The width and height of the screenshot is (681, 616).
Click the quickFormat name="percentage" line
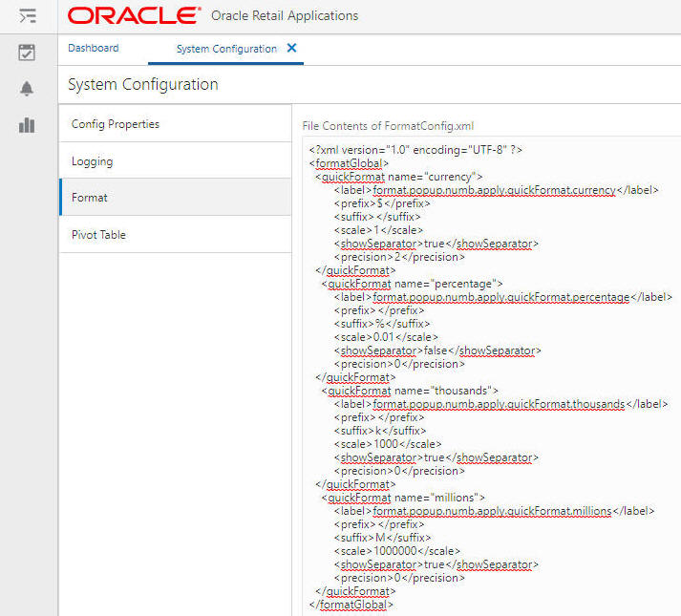(x=412, y=284)
